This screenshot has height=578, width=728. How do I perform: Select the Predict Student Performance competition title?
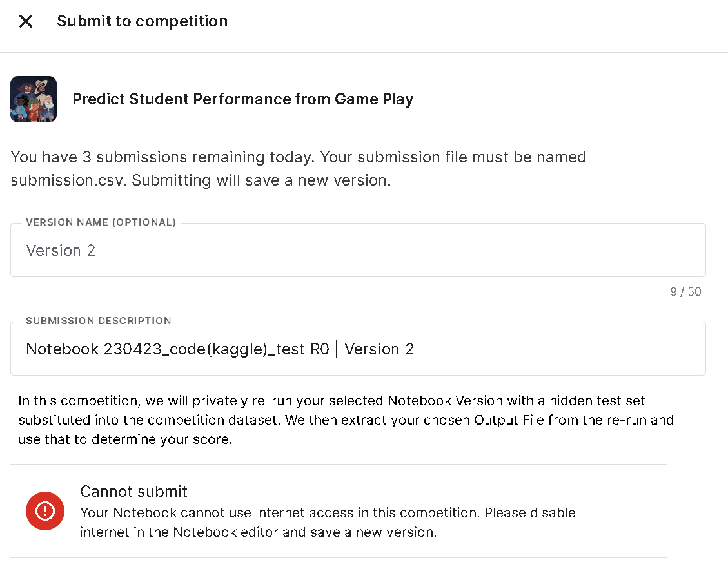pyautogui.click(x=242, y=99)
